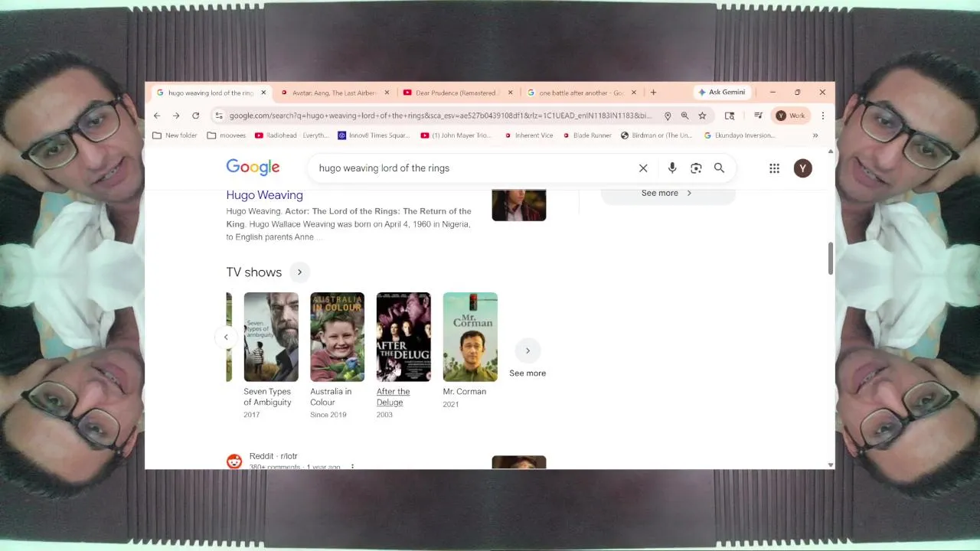The width and height of the screenshot is (980, 551).
Task: Close the hugo weaving tab
Action: tap(263, 93)
